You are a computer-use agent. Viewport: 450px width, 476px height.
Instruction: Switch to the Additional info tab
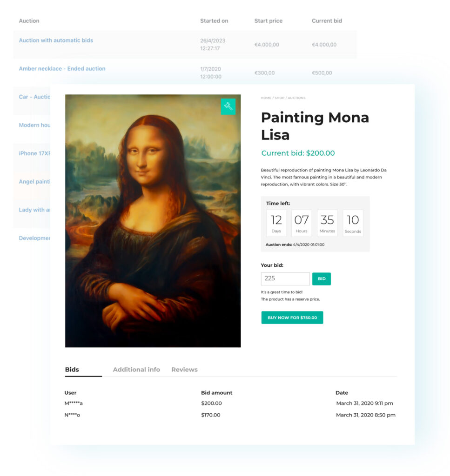pyautogui.click(x=136, y=369)
